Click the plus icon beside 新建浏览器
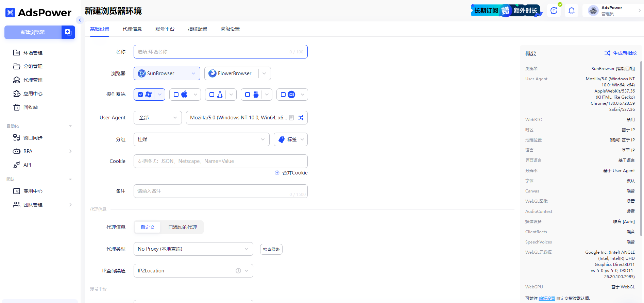The width and height of the screenshot is (644, 303). [68, 32]
